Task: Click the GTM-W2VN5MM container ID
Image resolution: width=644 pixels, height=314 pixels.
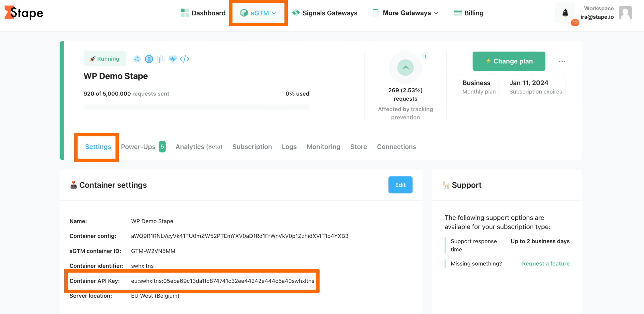Action: [x=153, y=251]
